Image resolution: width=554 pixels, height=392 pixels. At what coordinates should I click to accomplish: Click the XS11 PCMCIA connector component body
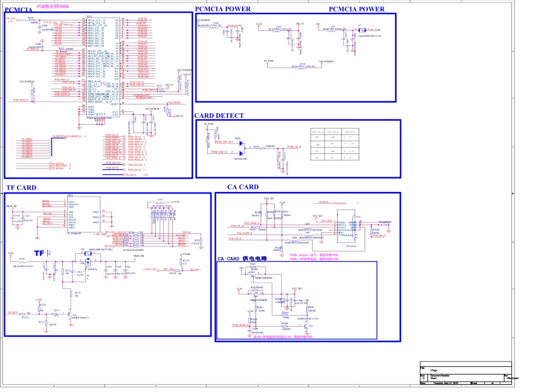click(103, 48)
